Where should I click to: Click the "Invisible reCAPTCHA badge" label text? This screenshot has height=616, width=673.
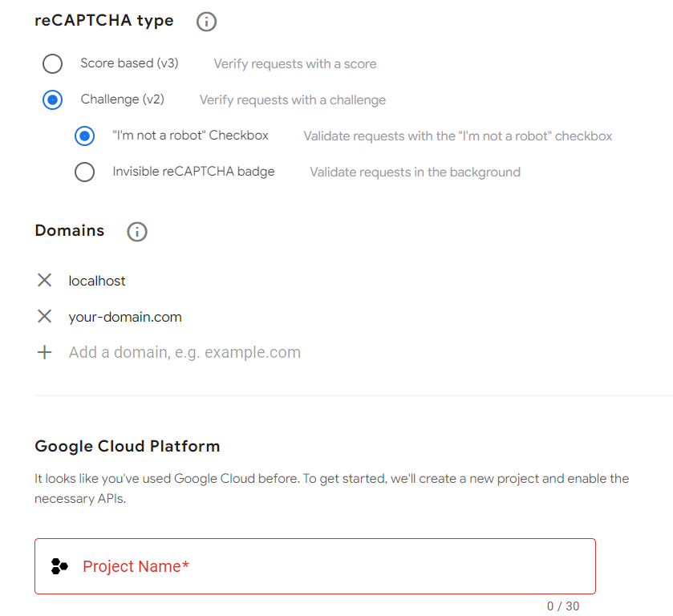tap(193, 172)
